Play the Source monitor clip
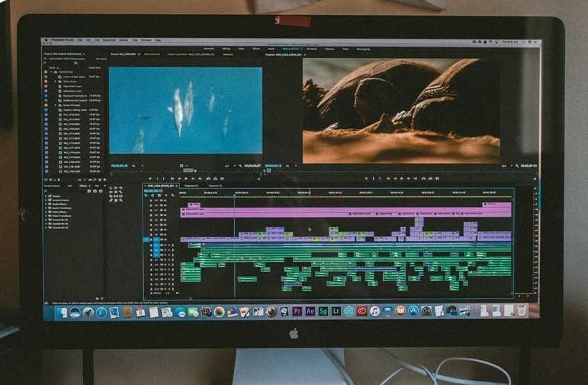This screenshot has width=588, height=385. point(186,179)
